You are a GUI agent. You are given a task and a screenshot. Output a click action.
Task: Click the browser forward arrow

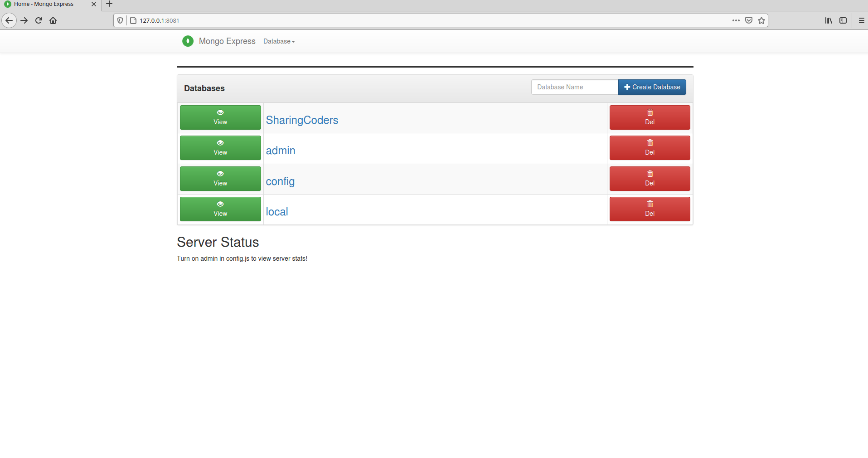coord(24,20)
